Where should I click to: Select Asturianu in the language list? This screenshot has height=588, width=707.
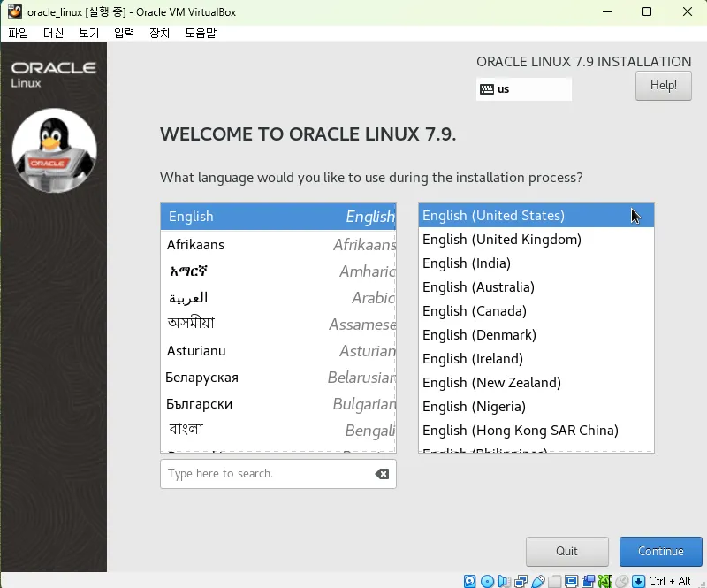tap(278, 351)
